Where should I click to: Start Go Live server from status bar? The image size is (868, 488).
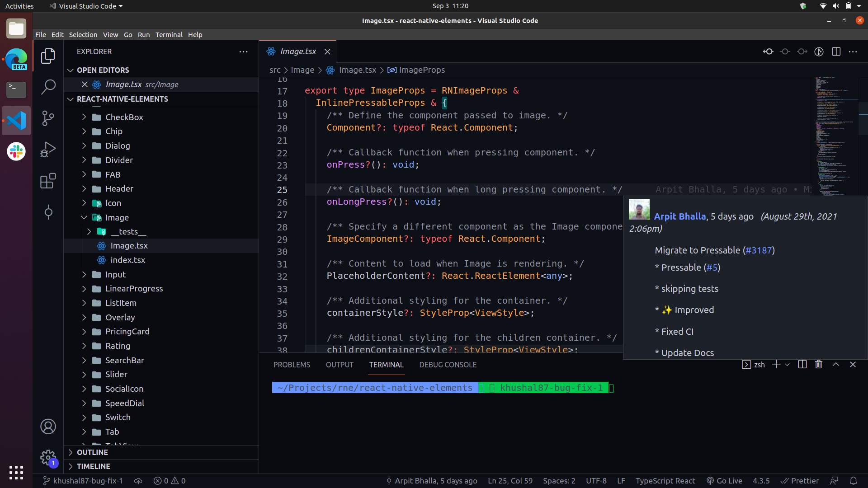click(x=724, y=481)
